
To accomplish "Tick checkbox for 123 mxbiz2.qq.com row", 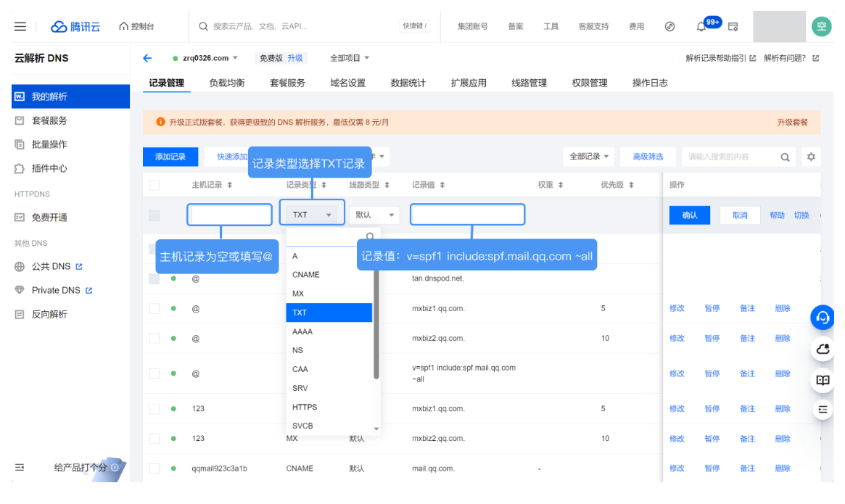I will click(x=154, y=438).
